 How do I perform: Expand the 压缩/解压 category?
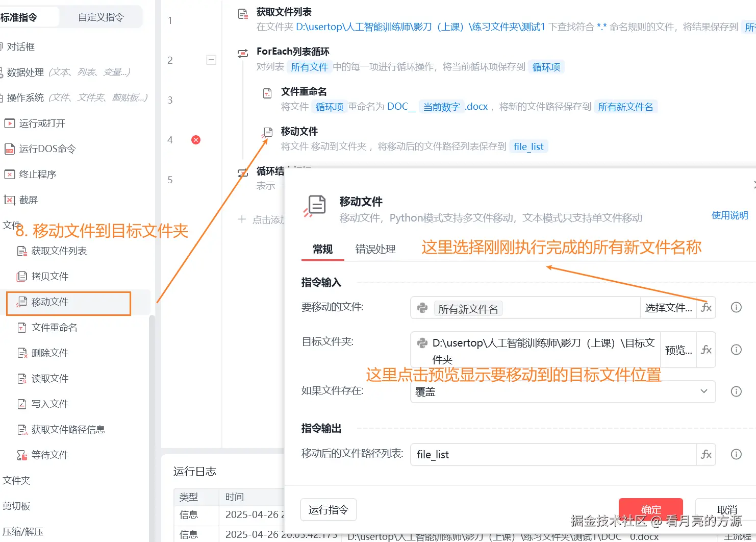click(23, 531)
